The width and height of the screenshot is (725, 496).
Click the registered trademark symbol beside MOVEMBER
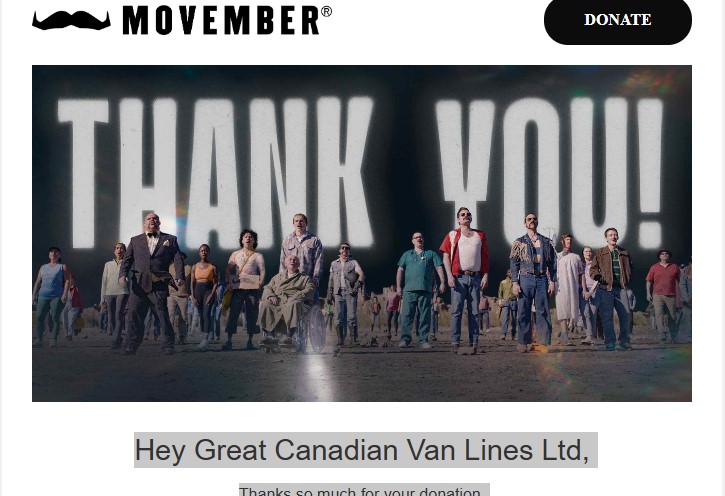(x=326, y=12)
